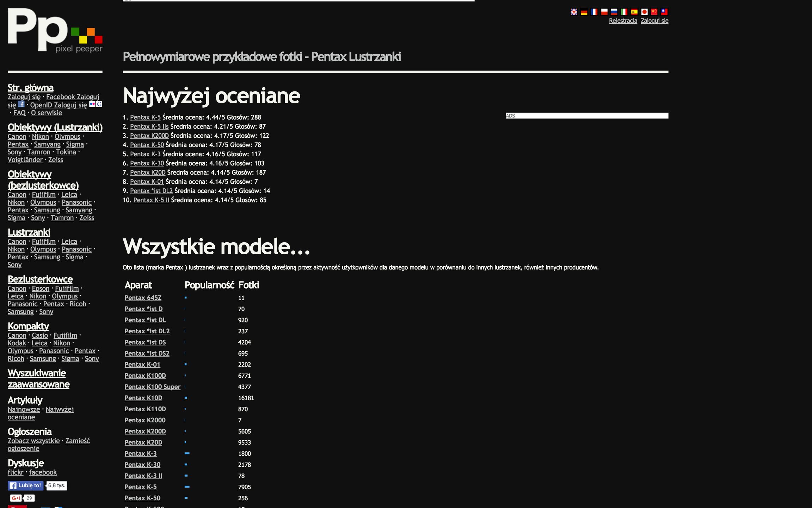This screenshot has height=508, width=812.
Task: Click the FAQ link in sidebar
Action: [x=19, y=113]
